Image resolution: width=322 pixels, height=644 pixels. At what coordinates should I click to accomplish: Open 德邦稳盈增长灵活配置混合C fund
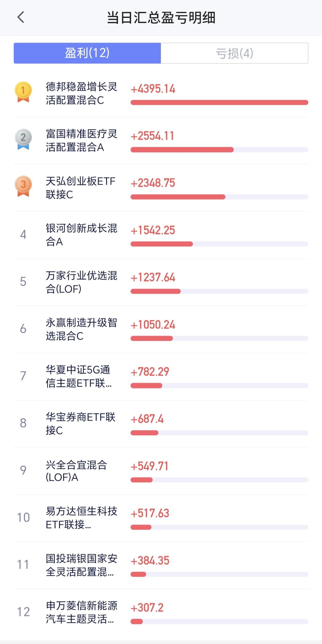(x=161, y=94)
